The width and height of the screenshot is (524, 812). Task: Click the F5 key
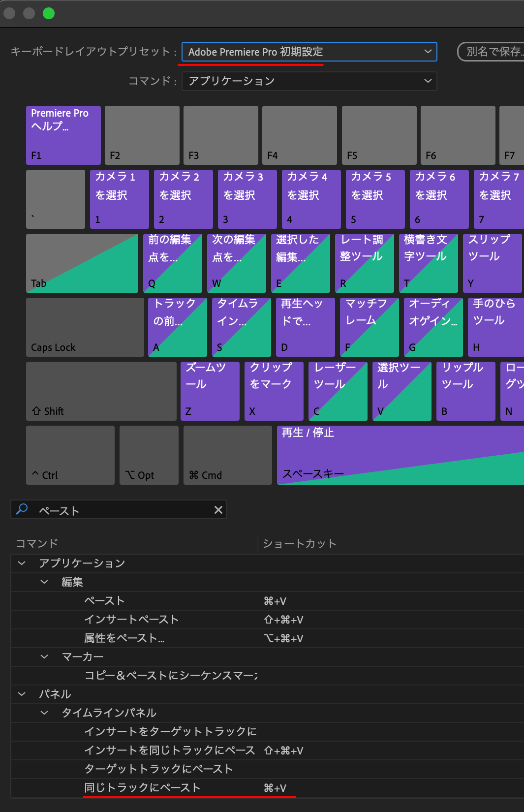point(379,135)
